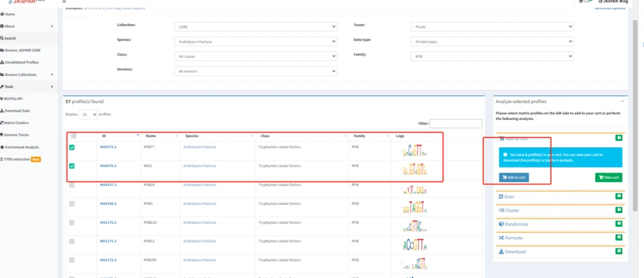Open the Family dropdown showing MYB
This screenshot has width=644, height=278.
tap(492, 56)
